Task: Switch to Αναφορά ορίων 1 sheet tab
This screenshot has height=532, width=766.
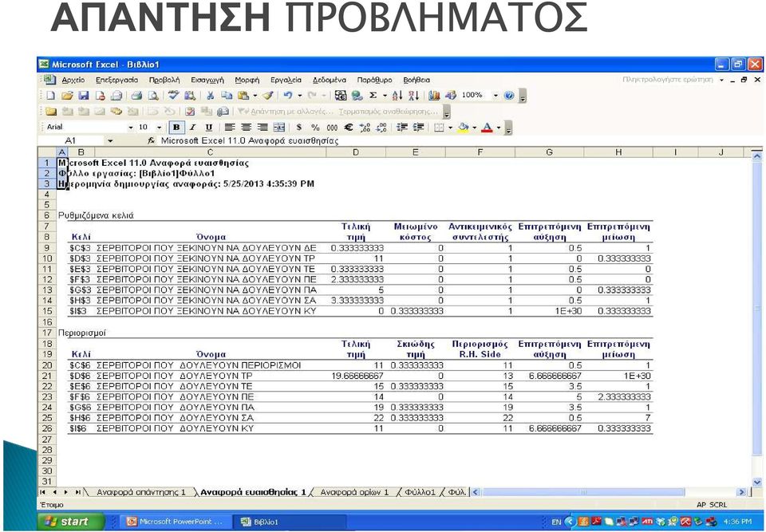Action: 354,492
